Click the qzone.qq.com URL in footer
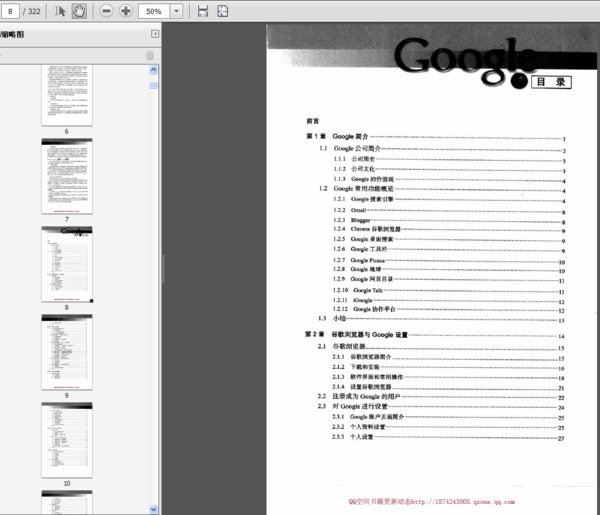Image resolution: width=600 pixels, height=515 pixels. (x=463, y=502)
